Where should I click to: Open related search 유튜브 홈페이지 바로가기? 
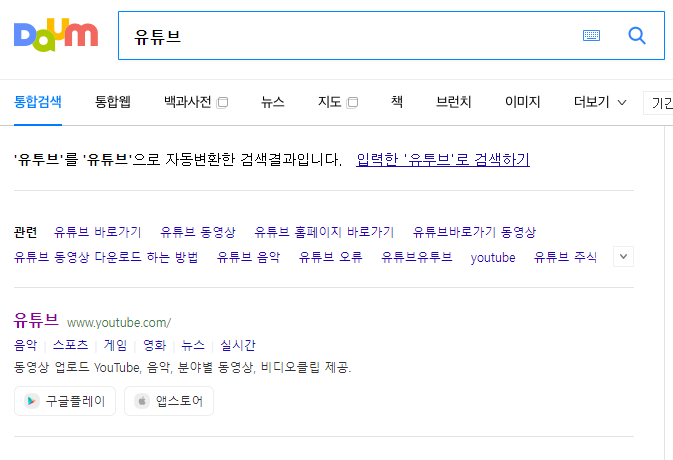[x=324, y=232]
